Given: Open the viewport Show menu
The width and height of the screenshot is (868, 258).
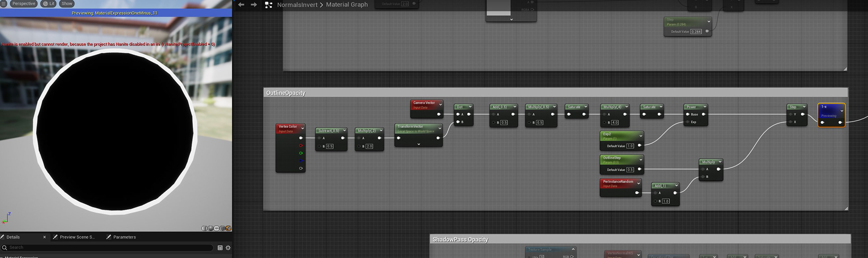Looking at the screenshot, I should 67,4.
